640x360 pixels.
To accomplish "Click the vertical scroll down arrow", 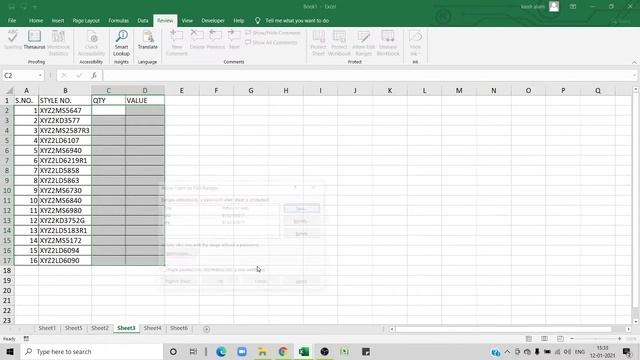I will coord(636,322).
